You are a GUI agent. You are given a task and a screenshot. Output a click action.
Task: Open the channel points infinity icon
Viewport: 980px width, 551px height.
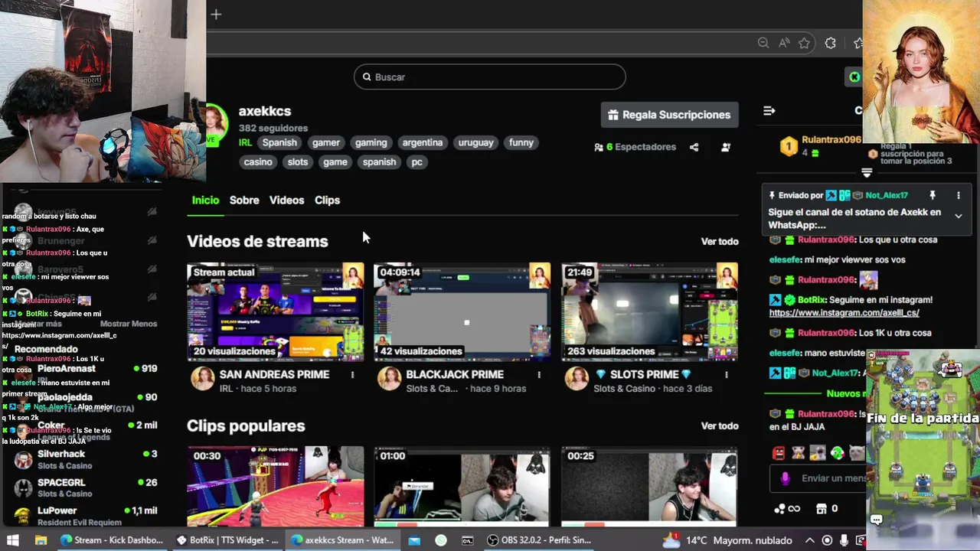pyautogui.click(x=787, y=508)
